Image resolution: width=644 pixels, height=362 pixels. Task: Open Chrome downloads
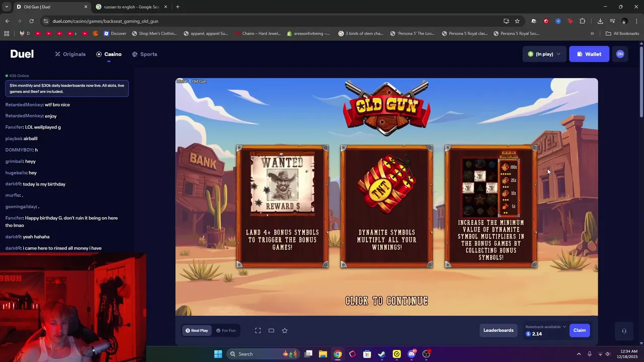600,21
